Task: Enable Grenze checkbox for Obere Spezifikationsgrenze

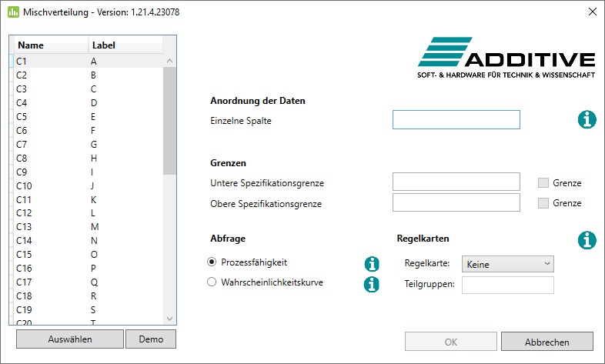Action: (x=543, y=203)
